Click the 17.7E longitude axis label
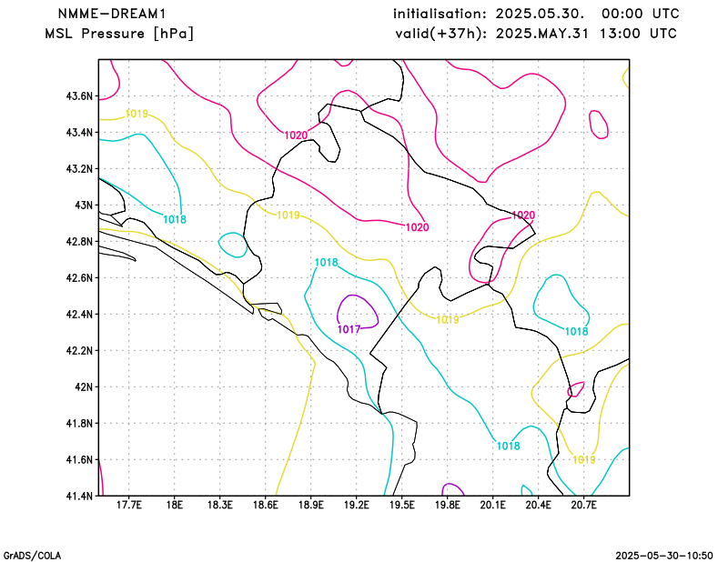728x562 pixels. 128,505
